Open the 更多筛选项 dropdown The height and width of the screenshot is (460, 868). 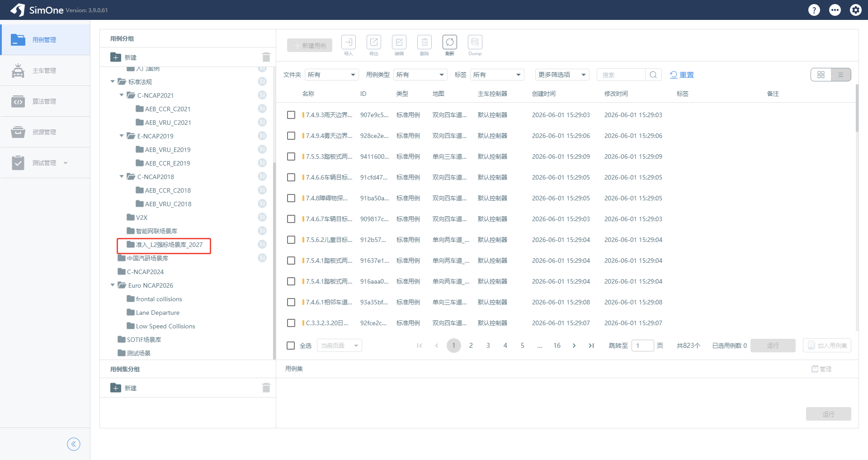click(562, 75)
